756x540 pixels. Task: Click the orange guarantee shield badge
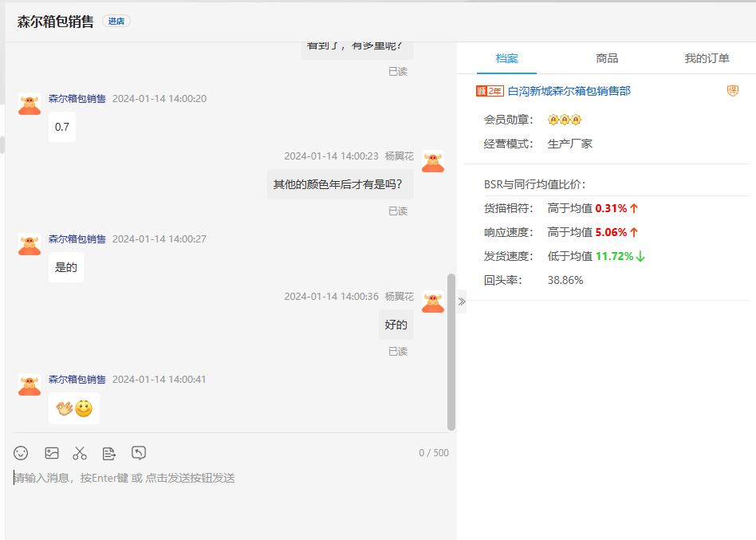click(733, 91)
